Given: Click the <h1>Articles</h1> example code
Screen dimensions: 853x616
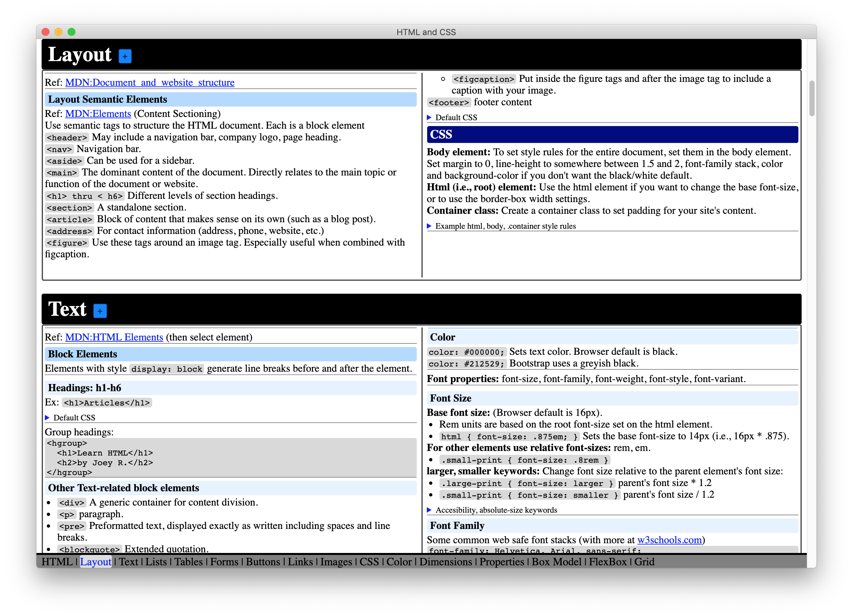Looking at the screenshot, I should 107,403.
